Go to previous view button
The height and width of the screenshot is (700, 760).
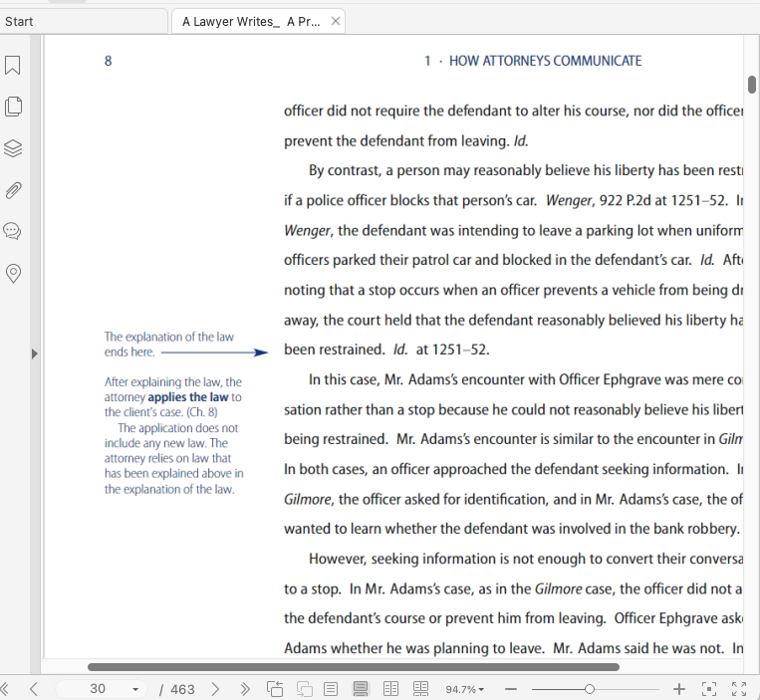pyautogui.click(x=275, y=688)
